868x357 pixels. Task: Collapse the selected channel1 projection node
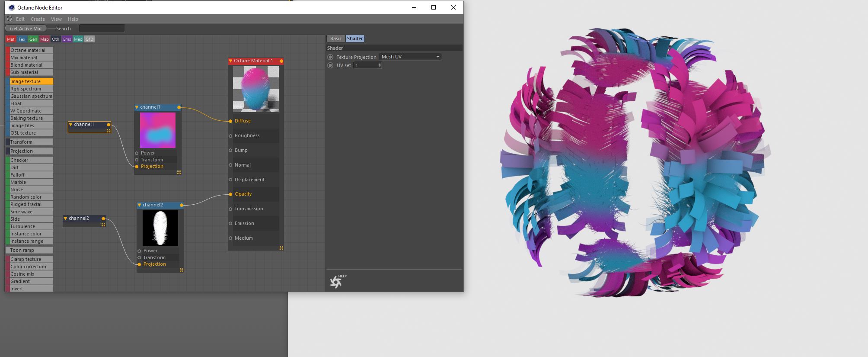coord(70,125)
